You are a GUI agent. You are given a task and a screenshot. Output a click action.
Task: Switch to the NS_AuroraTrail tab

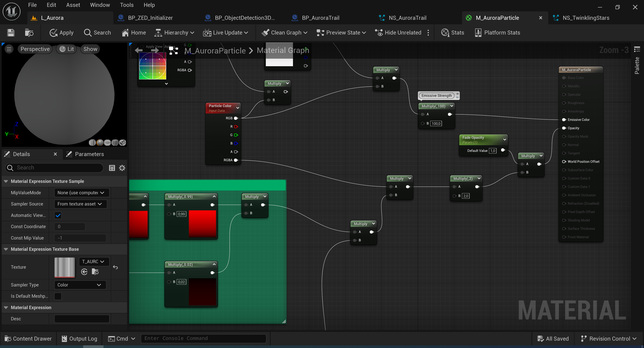[408, 18]
